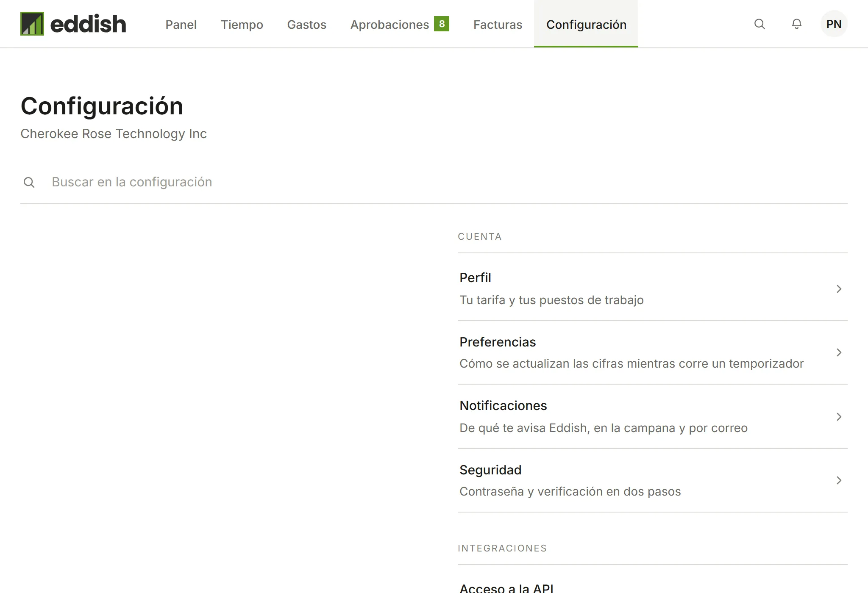
Task: Open the notifications bell
Action: tap(797, 24)
